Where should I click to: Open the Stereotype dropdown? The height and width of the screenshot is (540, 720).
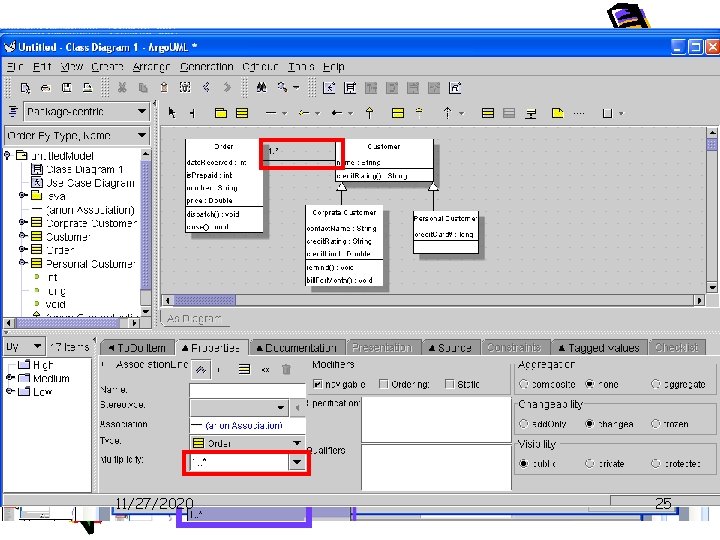239,407
